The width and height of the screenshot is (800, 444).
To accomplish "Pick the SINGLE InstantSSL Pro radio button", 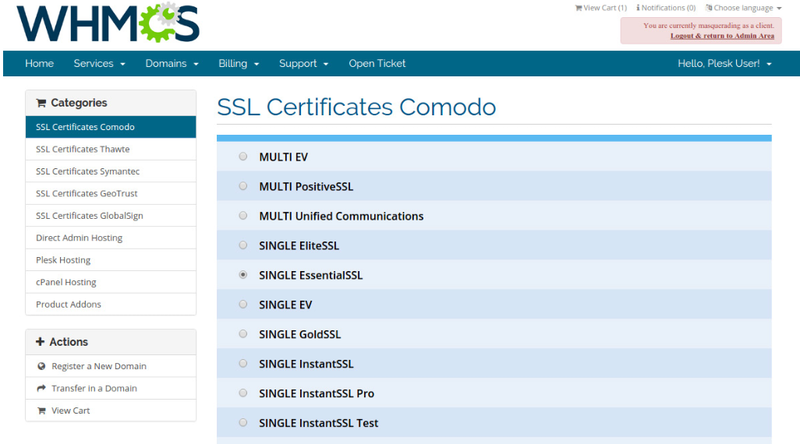I will click(243, 393).
